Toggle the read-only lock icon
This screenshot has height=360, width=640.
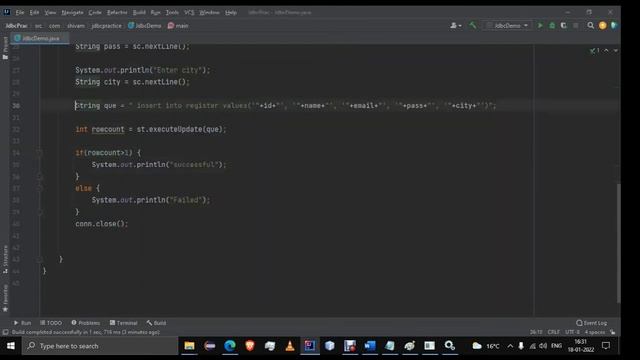pyautogui.click(x=613, y=332)
